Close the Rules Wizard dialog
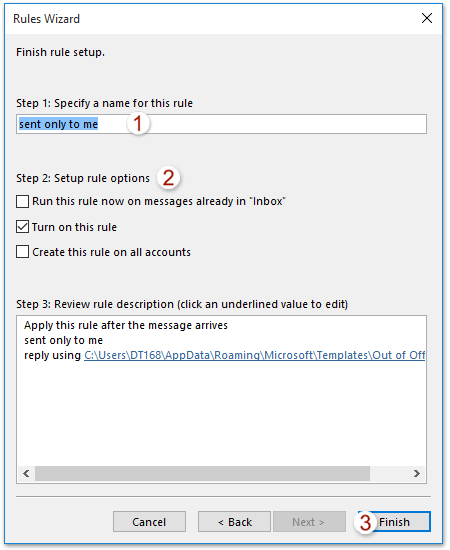The image size is (450, 550). pos(427,18)
